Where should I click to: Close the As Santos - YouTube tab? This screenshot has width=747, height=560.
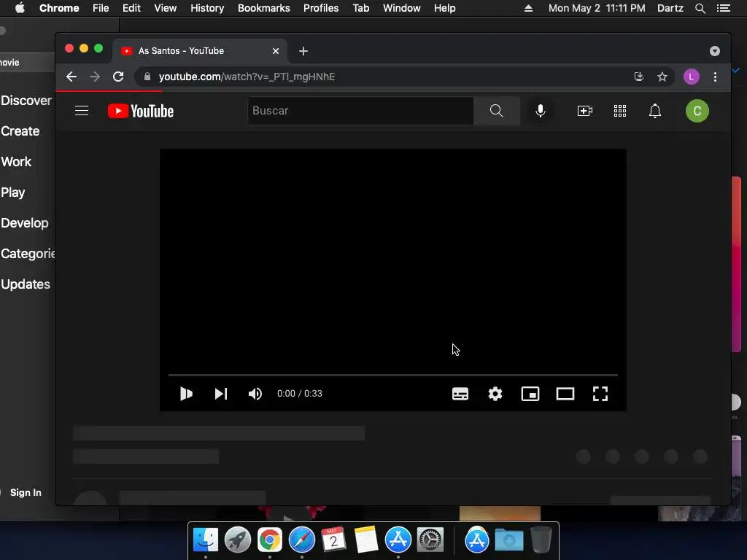[x=275, y=51]
